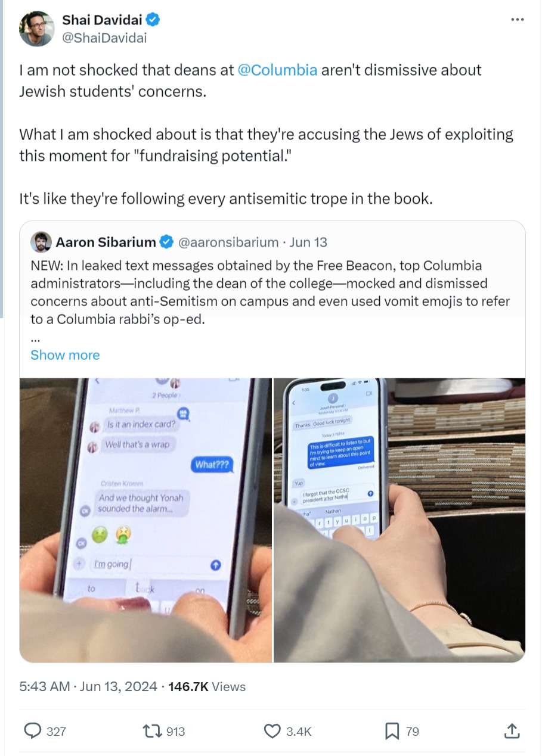Open the three-dot more options menu
Viewport: 542px width, 756px height.
click(517, 19)
